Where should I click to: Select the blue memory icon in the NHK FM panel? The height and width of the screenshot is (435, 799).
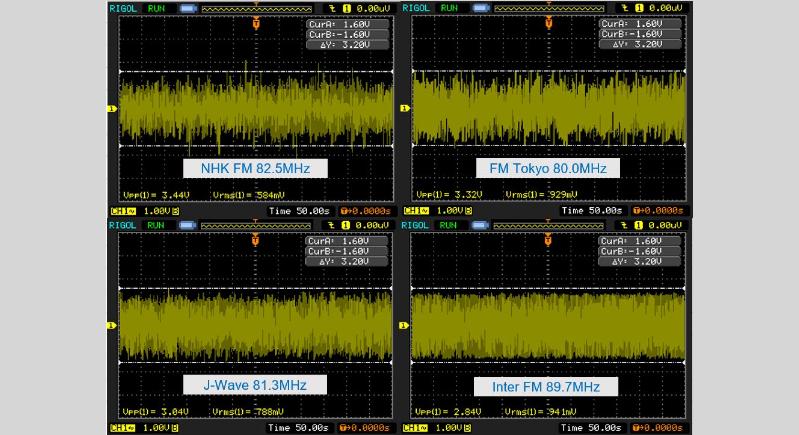click(x=188, y=9)
